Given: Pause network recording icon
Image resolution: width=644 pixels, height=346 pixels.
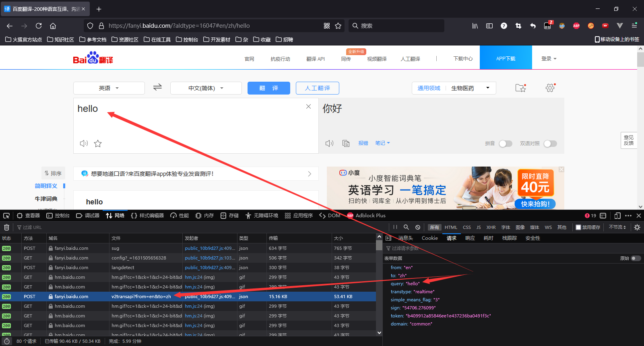Looking at the screenshot, I should pyautogui.click(x=395, y=227).
